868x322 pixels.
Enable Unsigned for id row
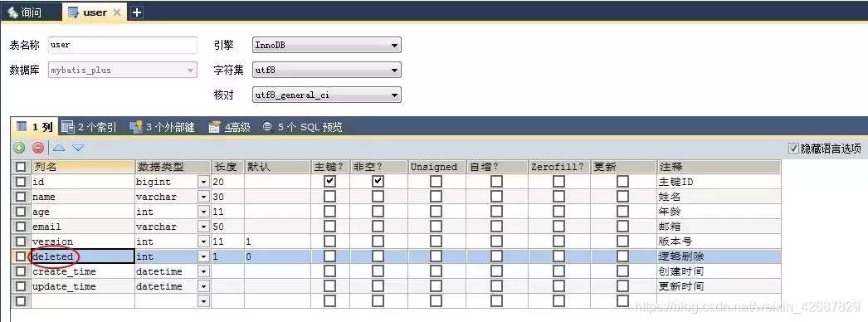tap(436, 181)
